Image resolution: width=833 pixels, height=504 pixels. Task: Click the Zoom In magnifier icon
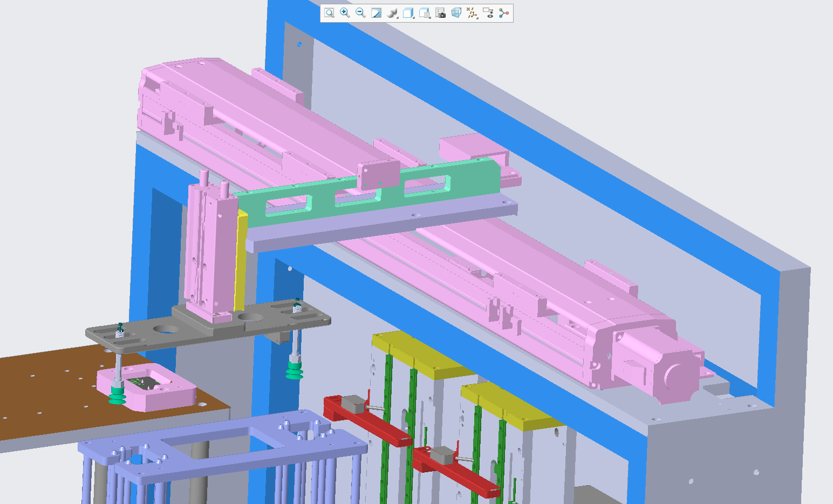345,13
